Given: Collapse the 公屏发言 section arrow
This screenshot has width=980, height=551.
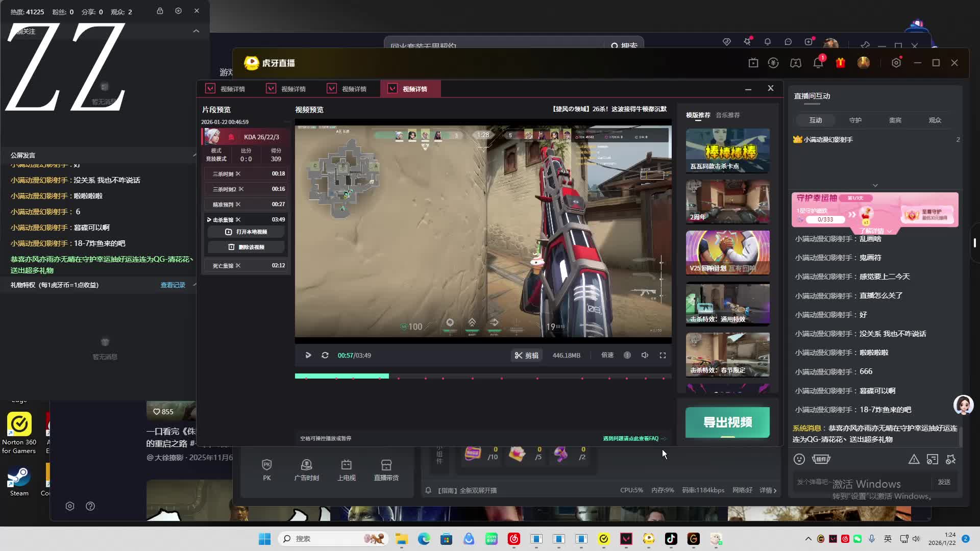Looking at the screenshot, I should pos(194,155).
